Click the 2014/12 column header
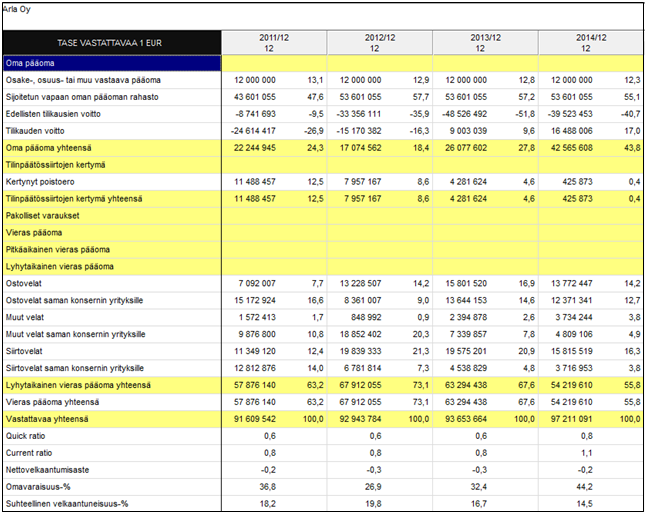 (x=591, y=43)
